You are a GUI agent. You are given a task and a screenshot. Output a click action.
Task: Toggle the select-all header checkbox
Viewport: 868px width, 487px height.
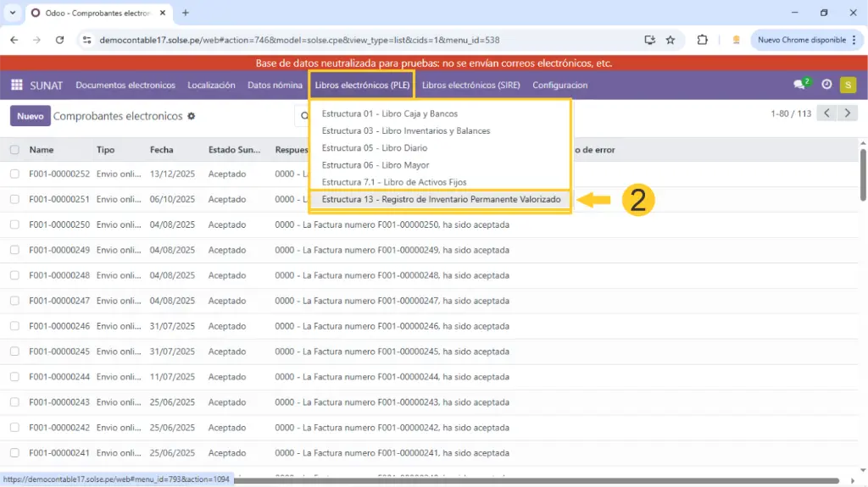click(x=14, y=150)
